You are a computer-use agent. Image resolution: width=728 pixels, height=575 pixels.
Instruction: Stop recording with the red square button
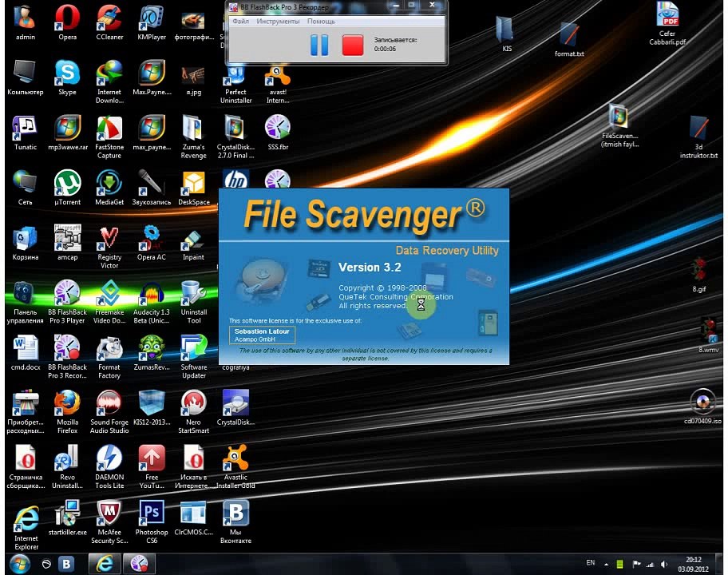tap(352, 46)
